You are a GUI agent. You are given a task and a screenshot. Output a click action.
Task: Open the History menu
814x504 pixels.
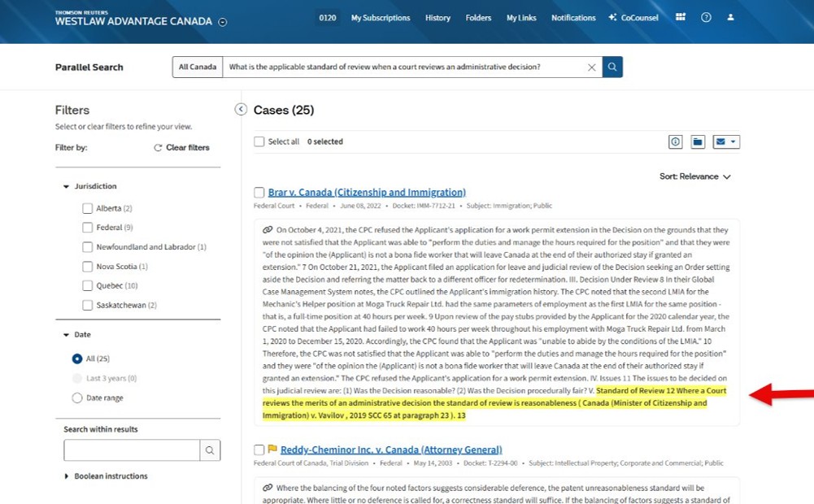[x=437, y=18]
